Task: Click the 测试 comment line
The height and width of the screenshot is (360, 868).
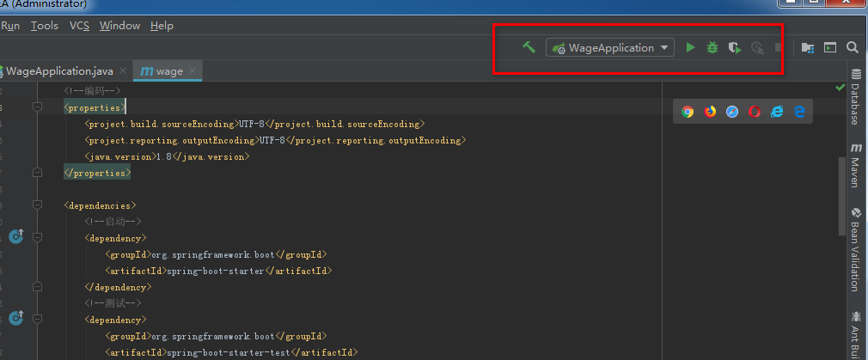Action: tap(113, 303)
